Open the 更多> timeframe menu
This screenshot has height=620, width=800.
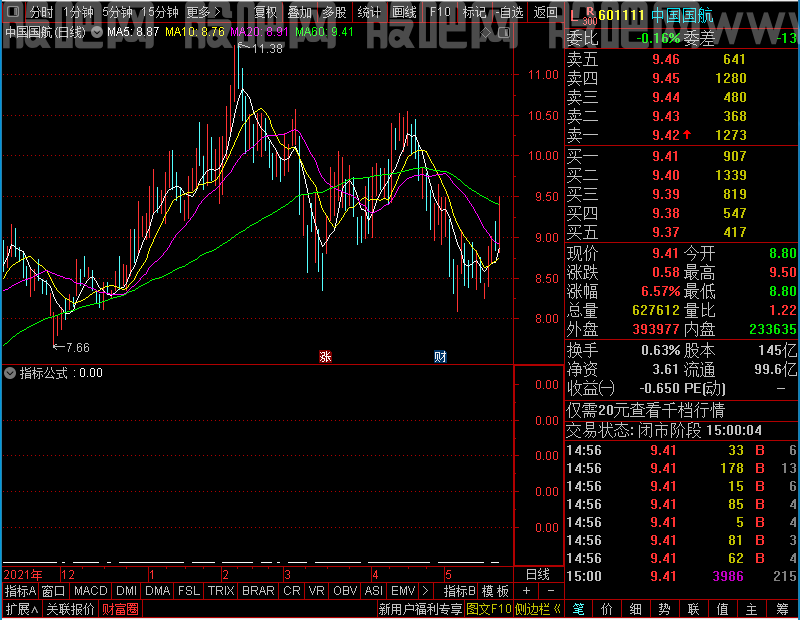[204, 12]
